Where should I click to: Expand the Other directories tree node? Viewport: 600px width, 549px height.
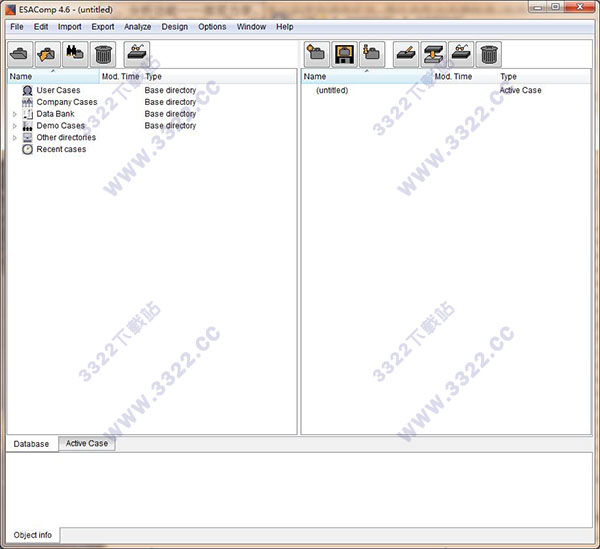tap(15, 137)
